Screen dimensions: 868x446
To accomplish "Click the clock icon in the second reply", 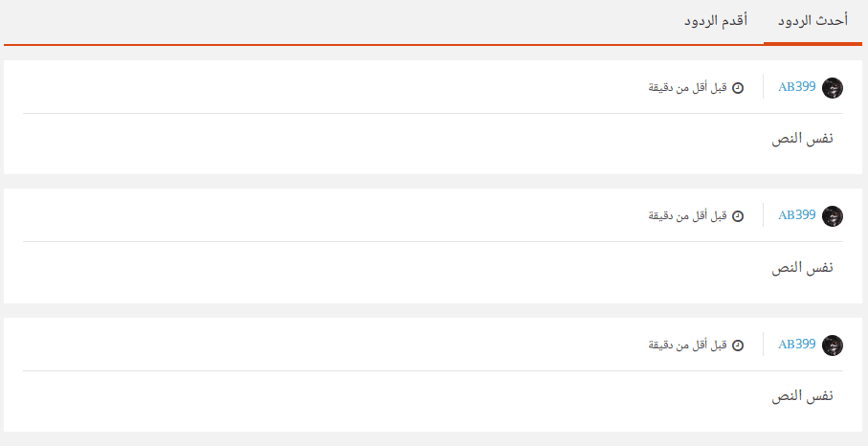I will 738,216.
